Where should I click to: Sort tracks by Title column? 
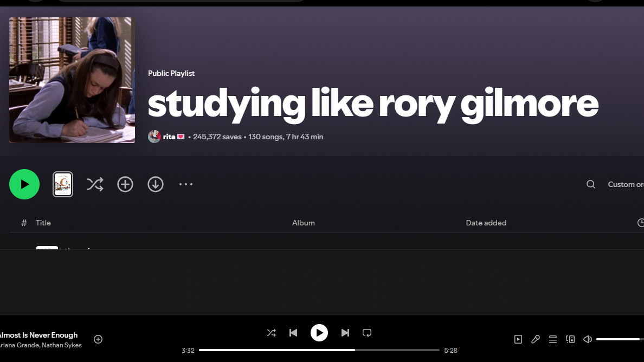(x=43, y=223)
